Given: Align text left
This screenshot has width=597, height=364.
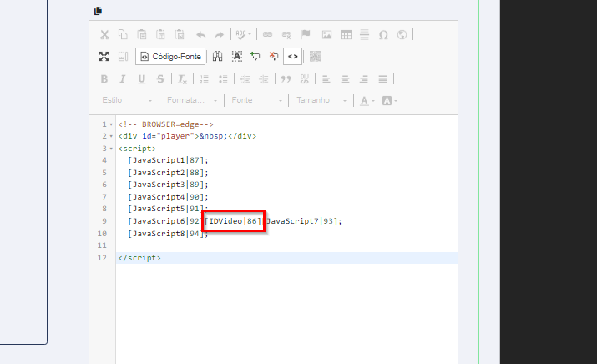Looking at the screenshot, I should (326, 78).
